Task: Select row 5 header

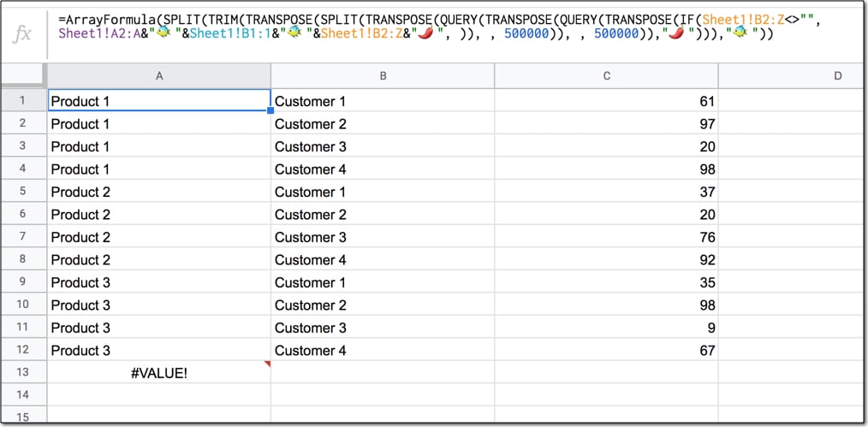Action: coord(23,192)
